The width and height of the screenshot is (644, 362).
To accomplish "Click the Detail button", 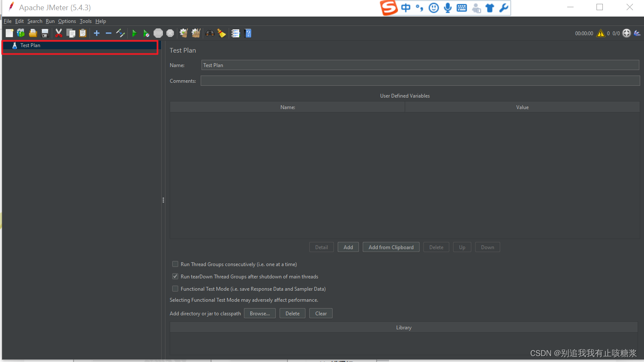I will 322,247.
